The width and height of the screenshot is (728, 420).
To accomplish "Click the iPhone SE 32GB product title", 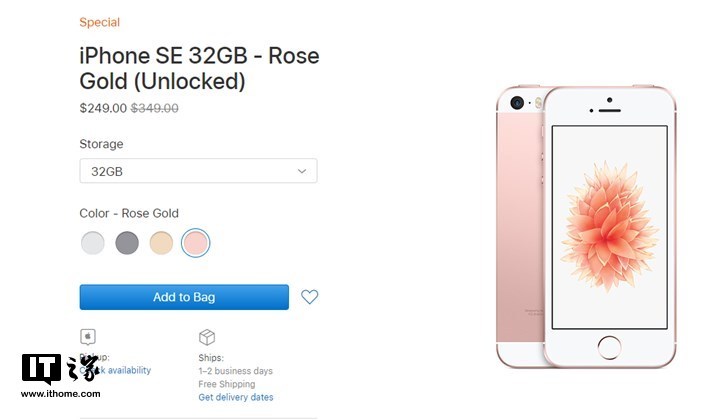I will (x=199, y=68).
